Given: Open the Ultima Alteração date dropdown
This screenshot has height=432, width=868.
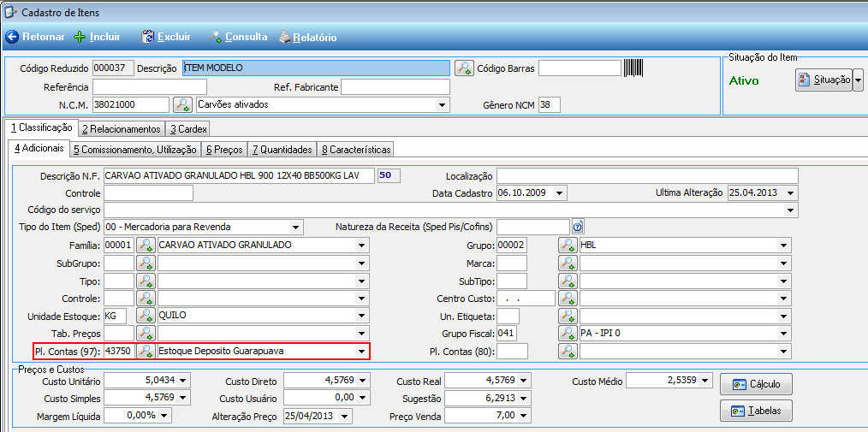Looking at the screenshot, I should click(790, 193).
